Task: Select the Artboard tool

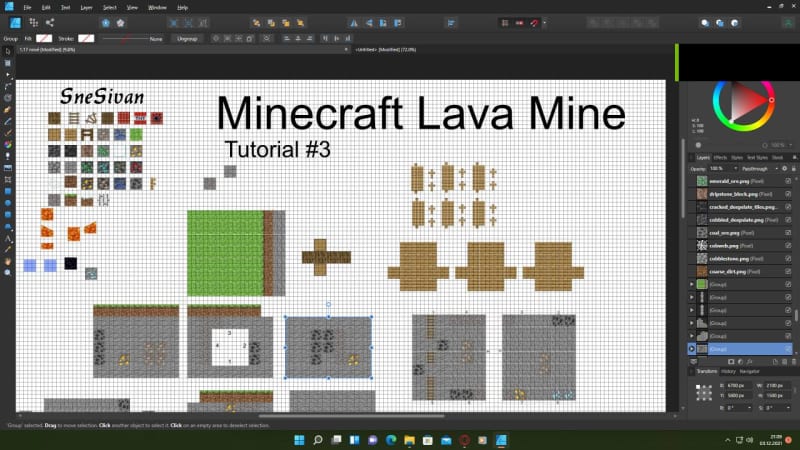Action: click(x=8, y=63)
